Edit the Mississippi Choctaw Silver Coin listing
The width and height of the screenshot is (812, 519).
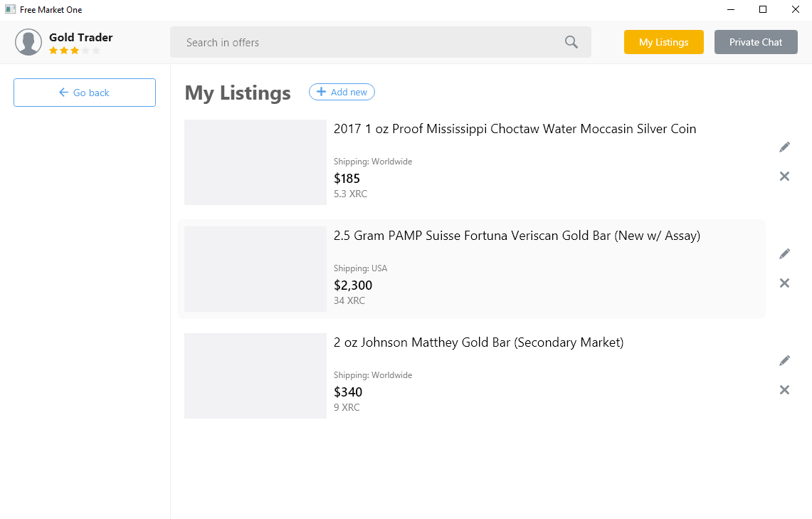tap(784, 147)
